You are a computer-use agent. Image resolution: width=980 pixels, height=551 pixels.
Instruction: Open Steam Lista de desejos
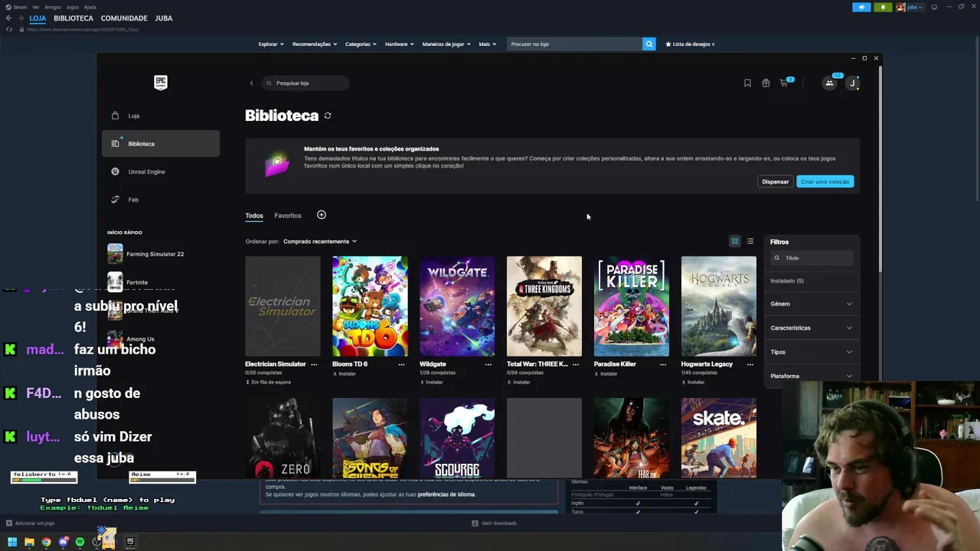690,44
